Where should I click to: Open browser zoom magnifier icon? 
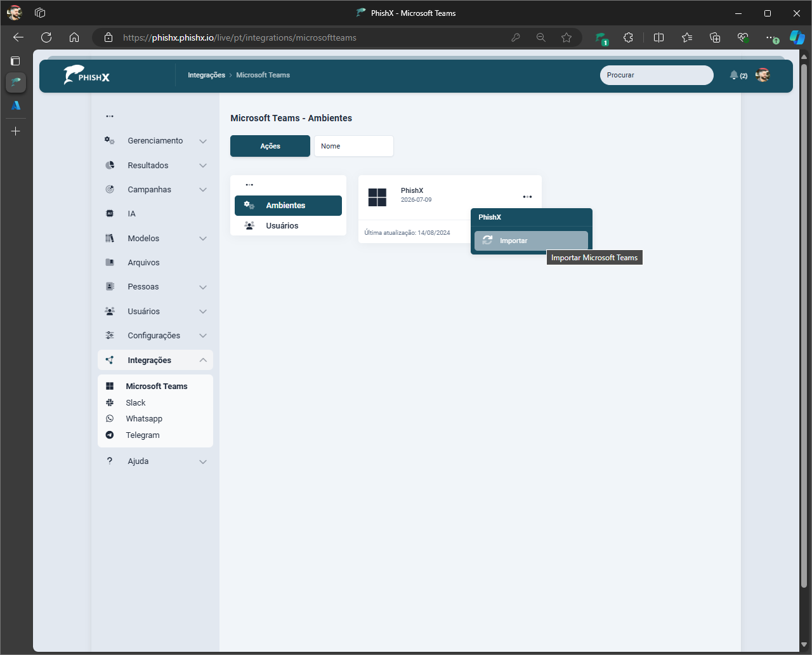(x=541, y=37)
